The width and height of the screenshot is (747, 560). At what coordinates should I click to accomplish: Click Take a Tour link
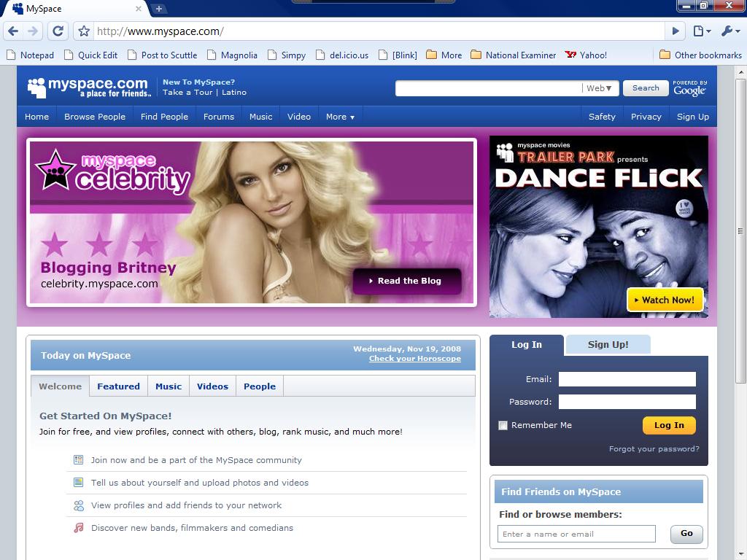pyautogui.click(x=187, y=93)
